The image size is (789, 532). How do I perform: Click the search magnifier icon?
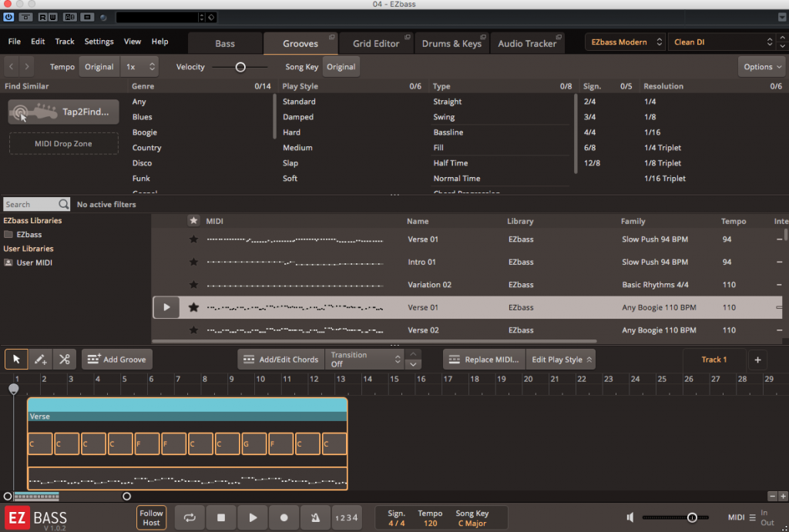[63, 204]
